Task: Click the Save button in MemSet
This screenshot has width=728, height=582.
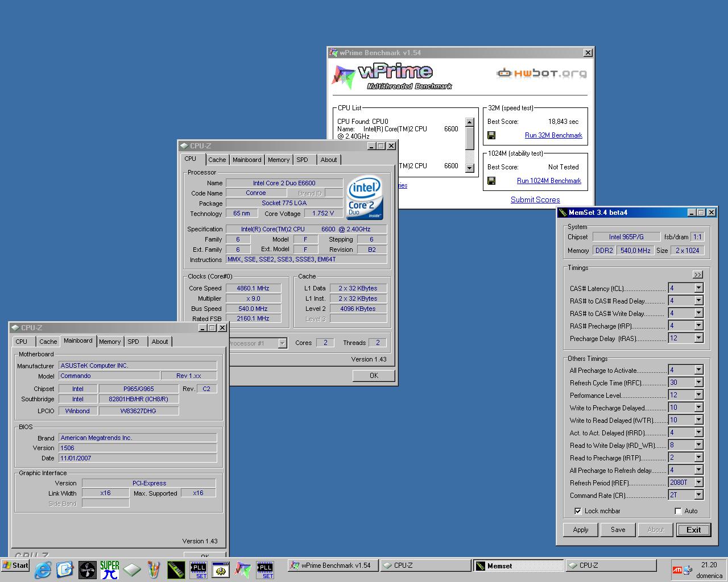Action: pyautogui.click(x=618, y=530)
